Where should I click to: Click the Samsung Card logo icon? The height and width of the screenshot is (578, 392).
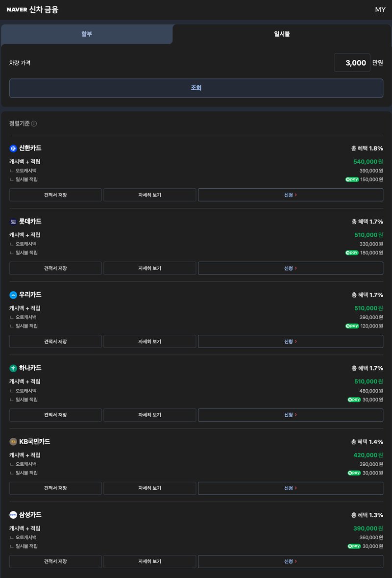click(13, 515)
